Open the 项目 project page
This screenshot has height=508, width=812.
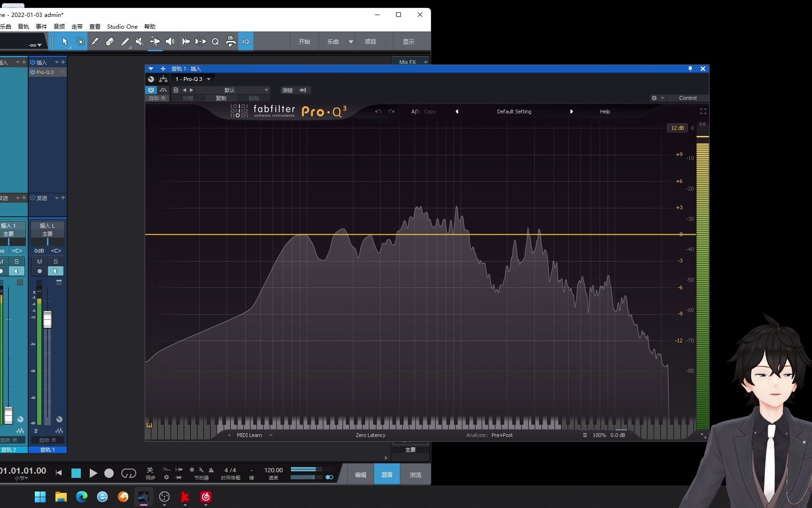pyautogui.click(x=370, y=41)
